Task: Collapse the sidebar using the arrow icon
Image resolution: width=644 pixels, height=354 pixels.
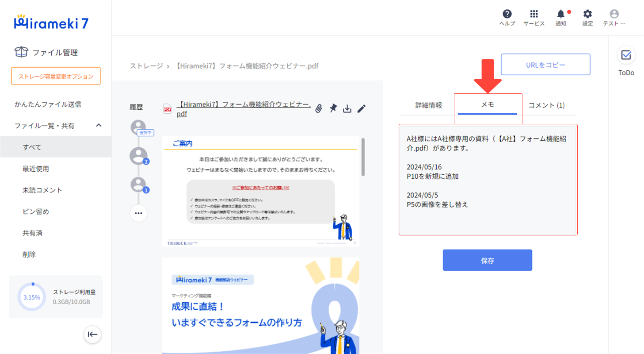Action: (x=92, y=335)
